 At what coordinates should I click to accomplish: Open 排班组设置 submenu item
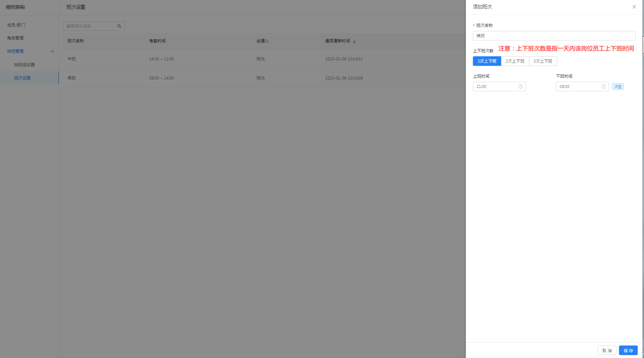24,65
